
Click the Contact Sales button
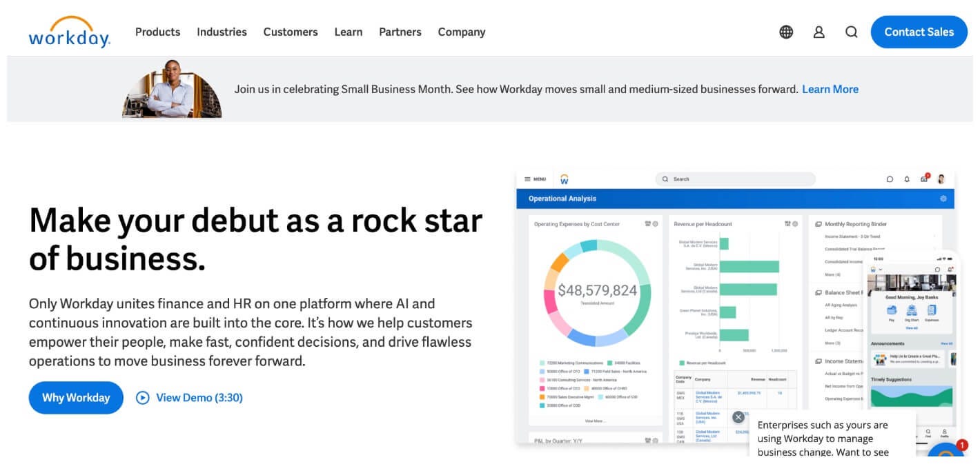(919, 32)
